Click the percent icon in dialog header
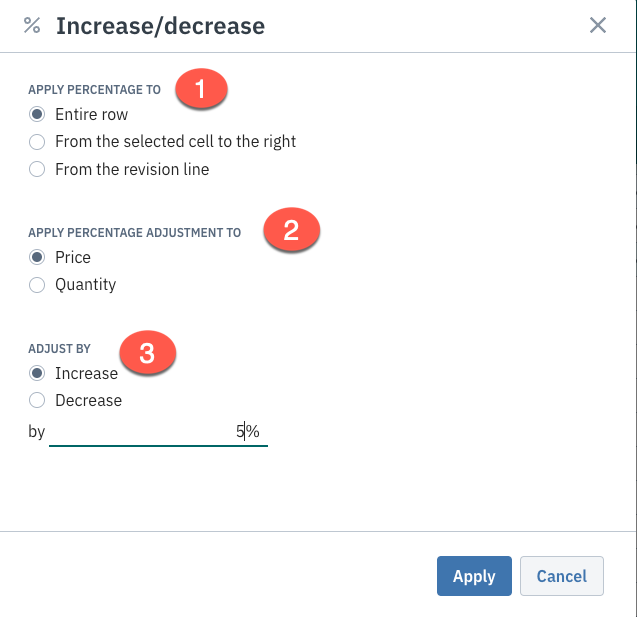This screenshot has height=617, width=637. pos(32,25)
